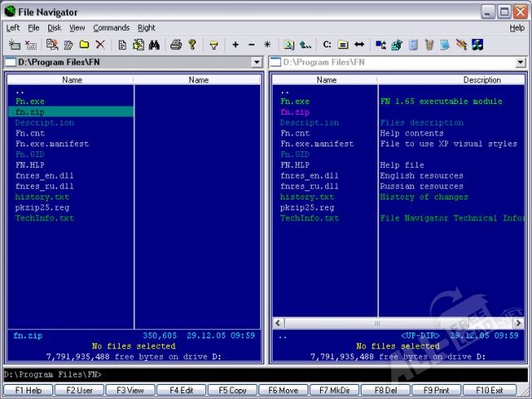
Task: Open the Commands menu
Action: pos(111,27)
